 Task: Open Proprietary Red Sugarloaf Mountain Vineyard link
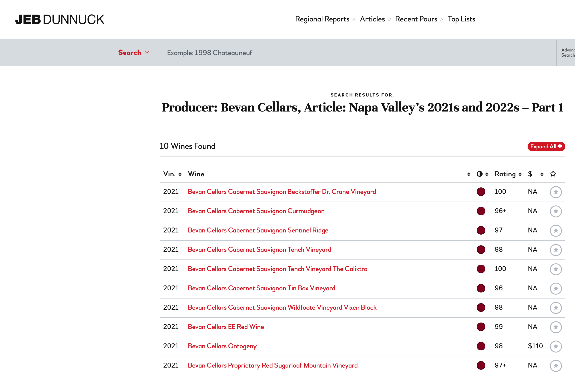point(273,365)
